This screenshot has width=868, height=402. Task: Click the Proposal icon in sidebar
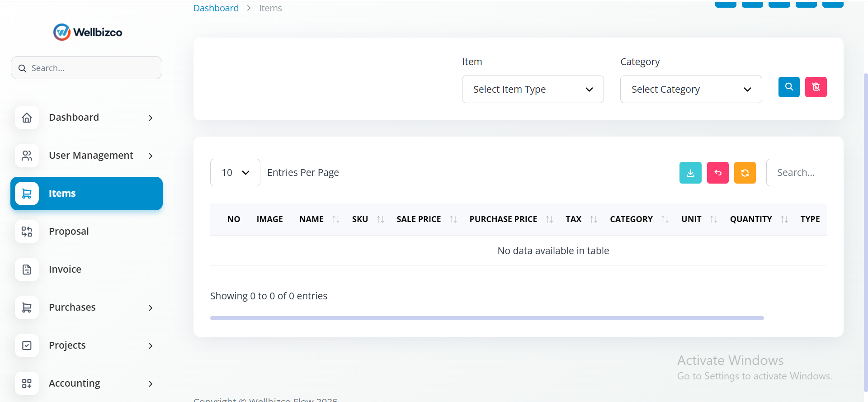click(27, 232)
